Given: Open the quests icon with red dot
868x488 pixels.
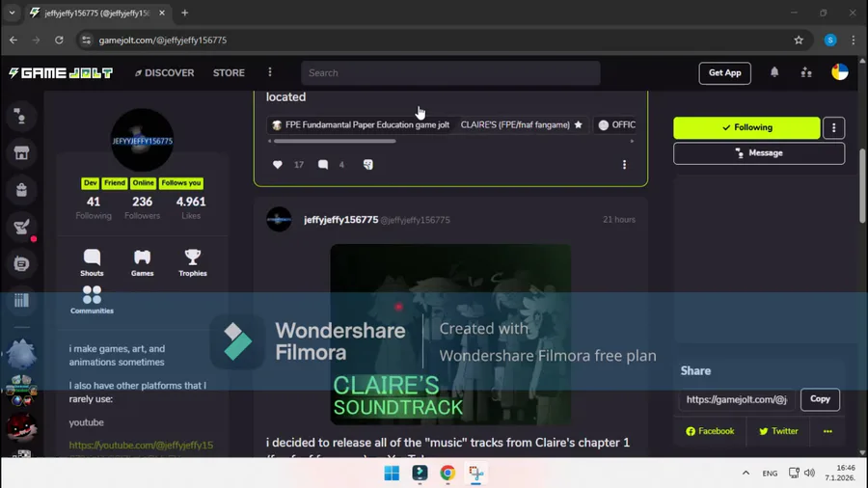Looking at the screenshot, I should 21,227.
